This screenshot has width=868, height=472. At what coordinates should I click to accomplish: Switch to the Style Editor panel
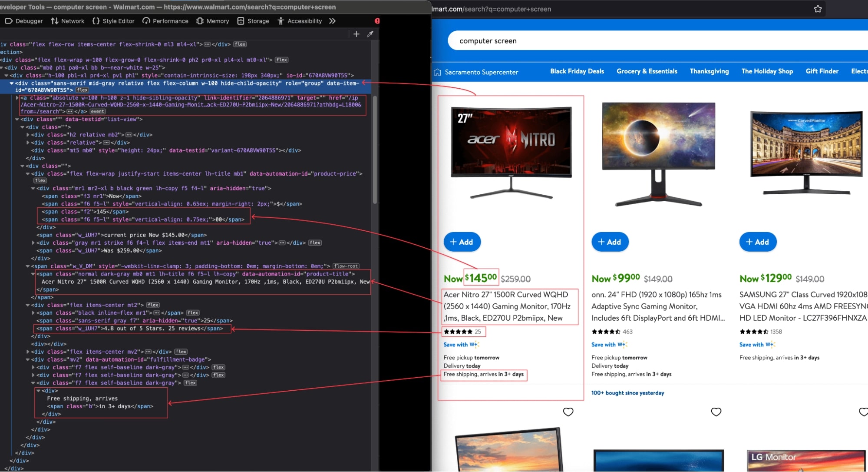[113, 21]
